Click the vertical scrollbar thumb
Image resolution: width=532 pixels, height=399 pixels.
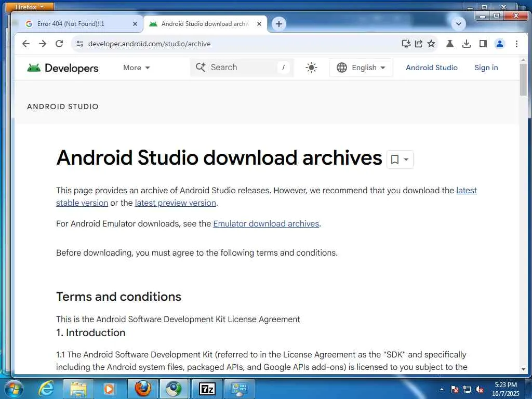pos(523,79)
